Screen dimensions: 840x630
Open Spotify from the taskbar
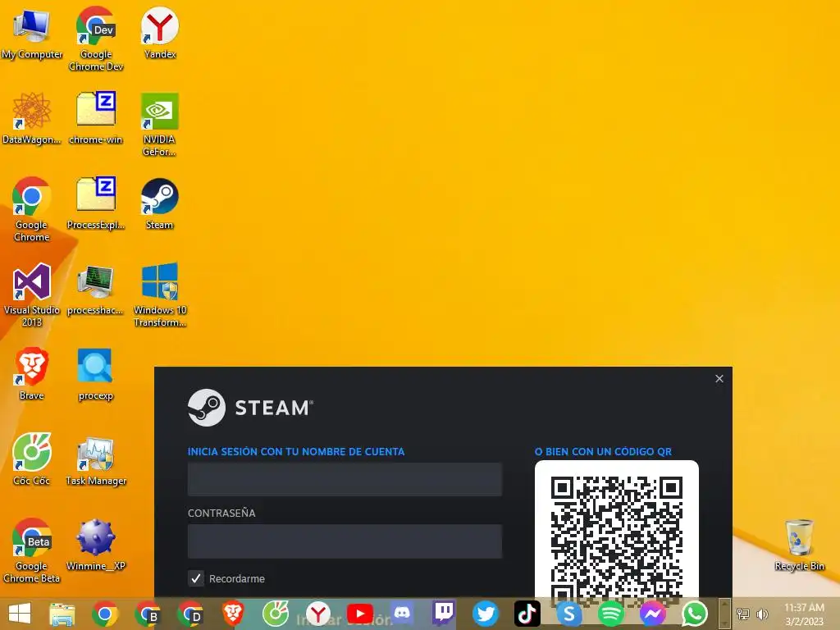coord(610,614)
